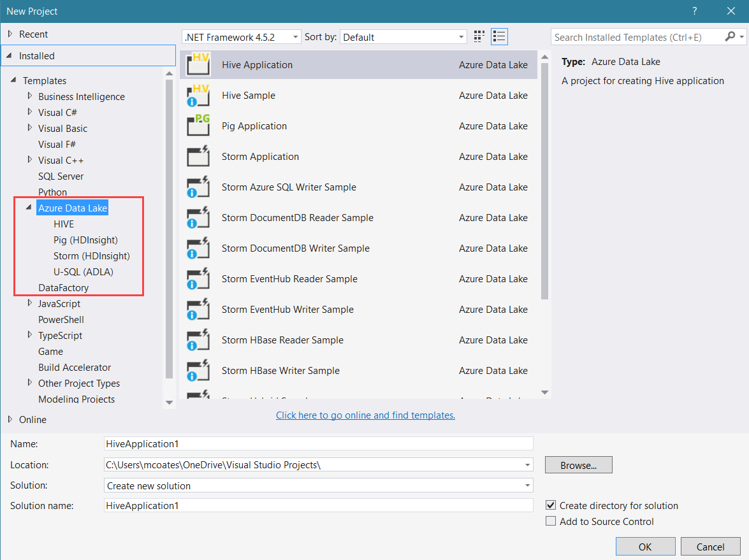Switch to medium icons list view
The image size is (749, 560).
pyautogui.click(x=499, y=37)
